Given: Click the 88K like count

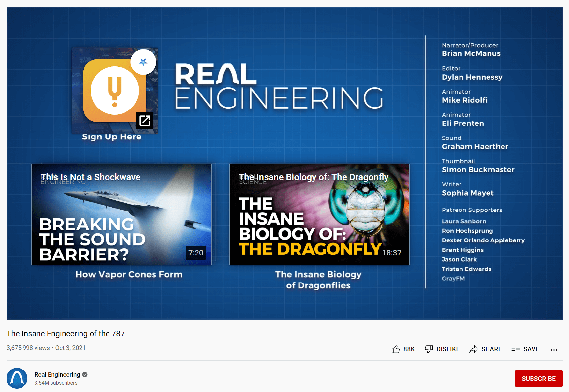Looking at the screenshot, I should (409, 349).
